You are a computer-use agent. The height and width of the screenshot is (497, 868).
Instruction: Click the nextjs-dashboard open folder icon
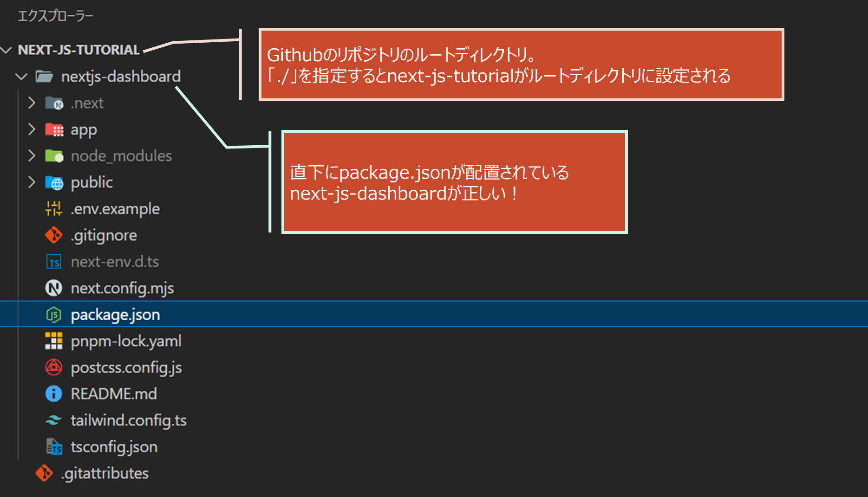pyautogui.click(x=45, y=76)
